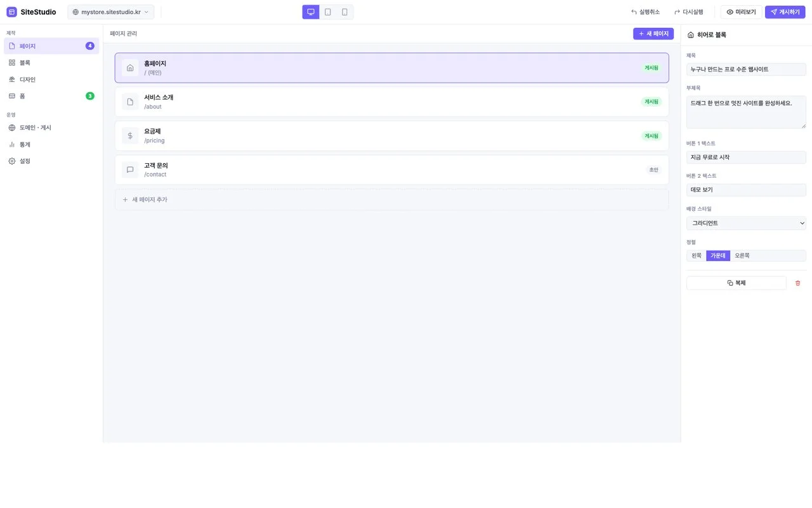Image resolution: width=812 pixels, height=508 pixels.
Task: Click the 버튼 1 텍스트 input field
Action: pyautogui.click(x=746, y=157)
